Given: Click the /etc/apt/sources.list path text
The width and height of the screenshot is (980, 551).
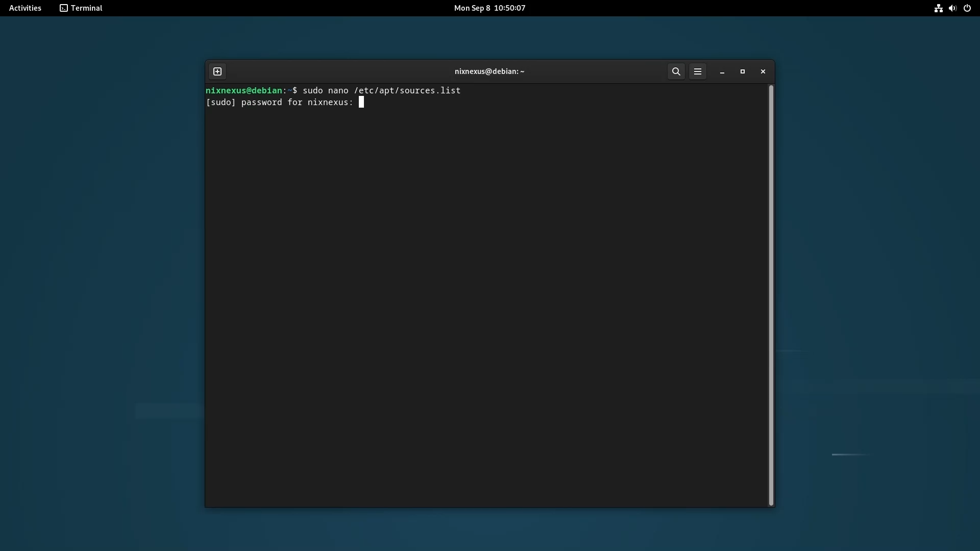Looking at the screenshot, I should pyautogui.click(x=407, y=91).
